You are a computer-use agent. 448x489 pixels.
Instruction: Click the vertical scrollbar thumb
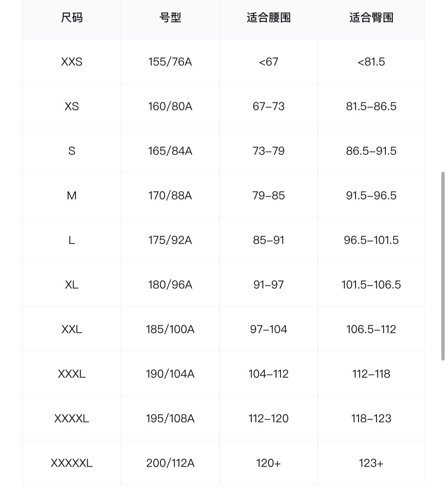click(x=442, y=266)
